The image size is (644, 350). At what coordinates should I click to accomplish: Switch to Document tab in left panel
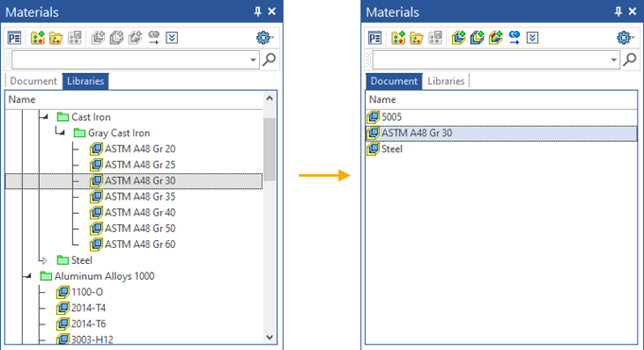coord(33,81)
